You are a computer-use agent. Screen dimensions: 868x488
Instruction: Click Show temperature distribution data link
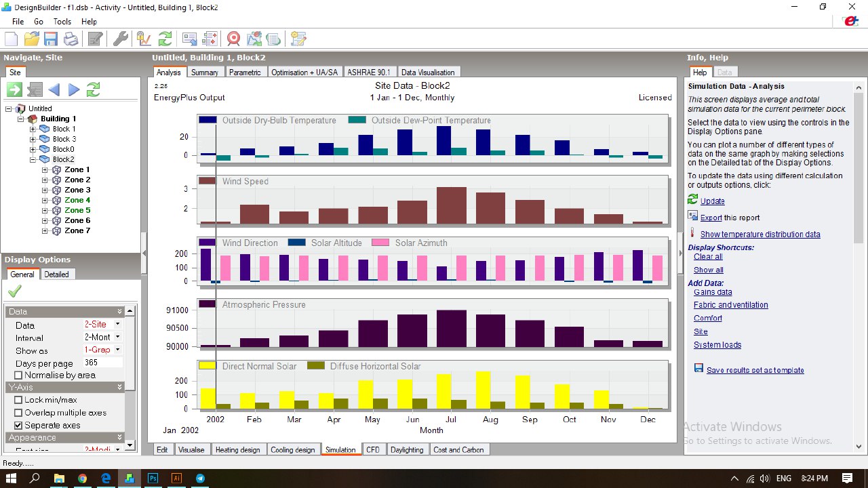pos(760,235)
